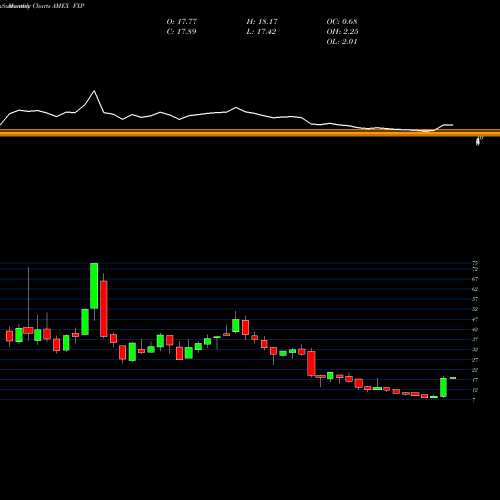Click the 32 price axis label

pyautogui.click(x=475, y=350)
